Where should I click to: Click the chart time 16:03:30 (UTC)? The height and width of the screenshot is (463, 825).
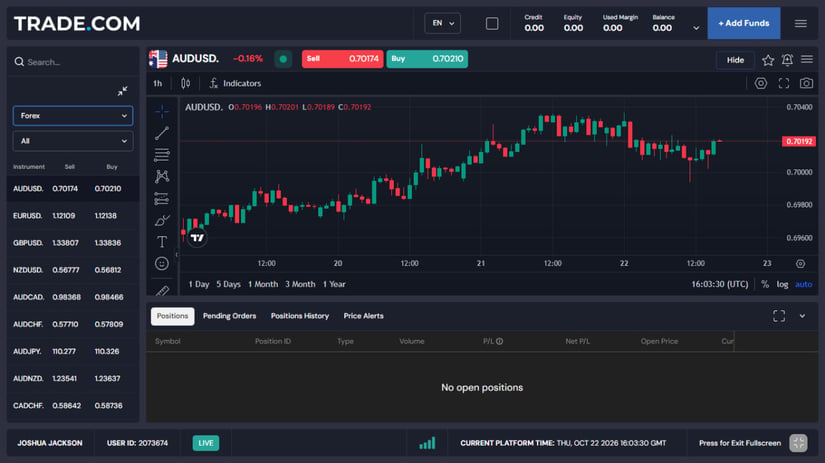click(x=720, y=284)
